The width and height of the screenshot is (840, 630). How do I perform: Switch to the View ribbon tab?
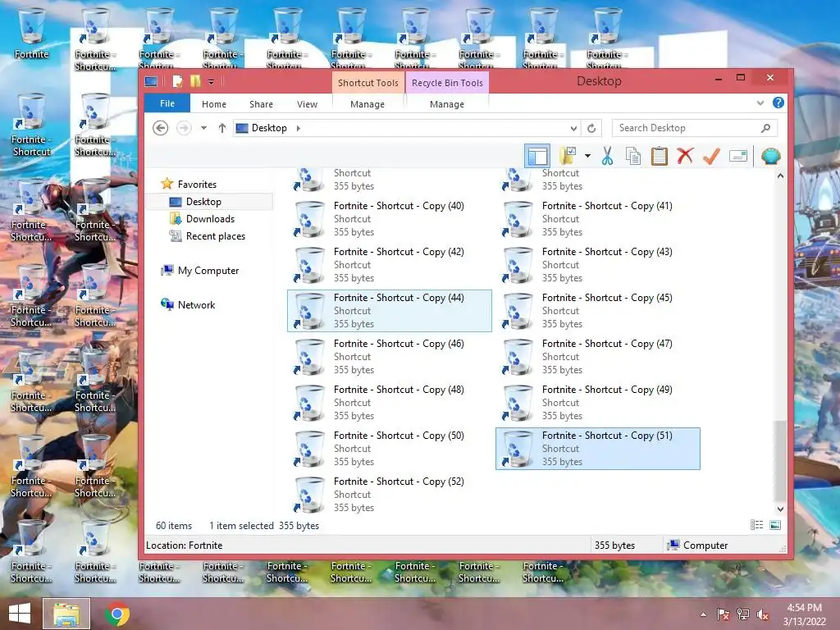(x=307, y=104)
